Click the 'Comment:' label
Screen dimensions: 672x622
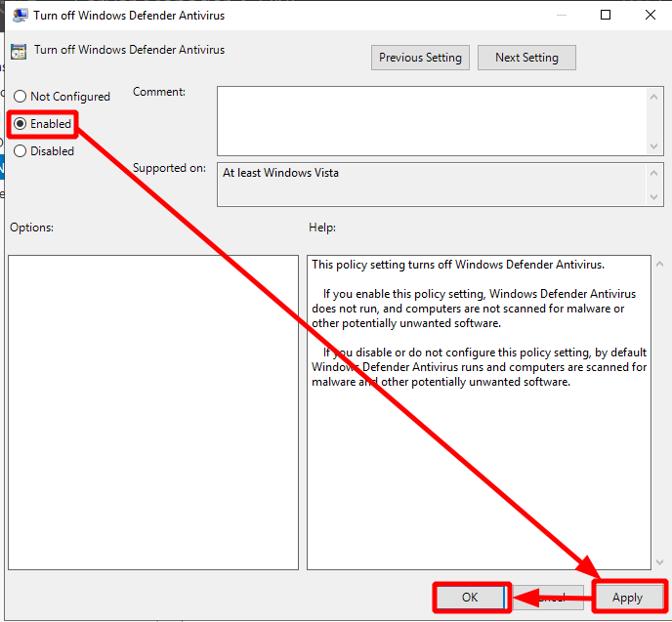click(x=159, y=92)
